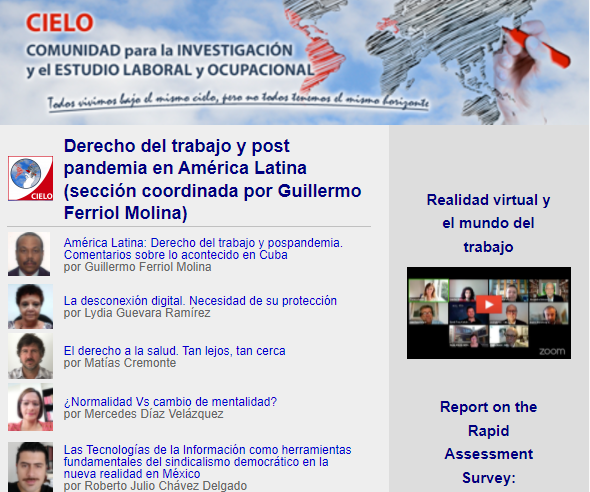This screenshot has width=590, height=492.
Task: Click author text 'por Roberto Julio Chávez Delgado'
Action: (x=155, y=486)
